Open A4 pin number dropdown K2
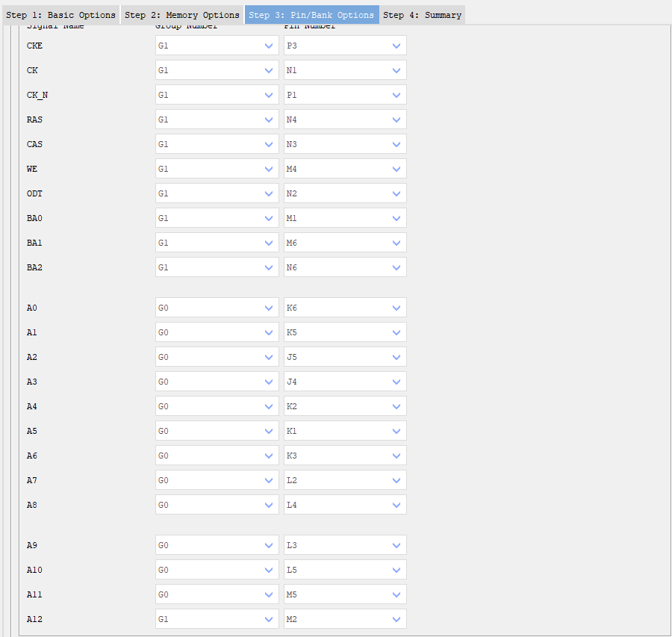Image resolution: width=672 pixels, height=637 pixels. pyautogui.click(x=345, y=406)
